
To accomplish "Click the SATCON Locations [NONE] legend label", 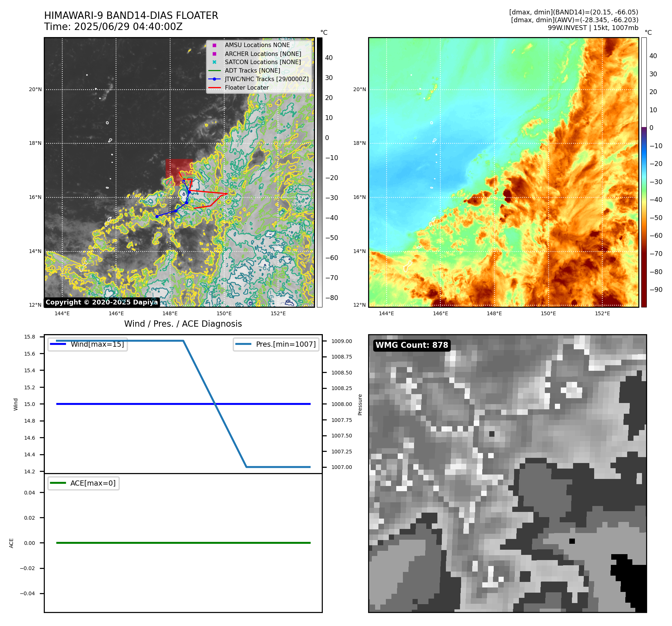I will point(263,62).
